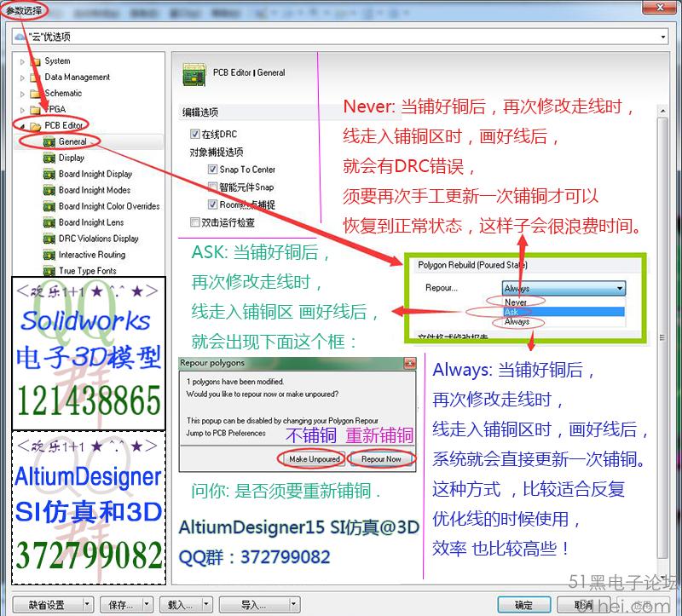Enable the 智能元件Snap checkbox
The image size is (682, 616).
point(212,187)
